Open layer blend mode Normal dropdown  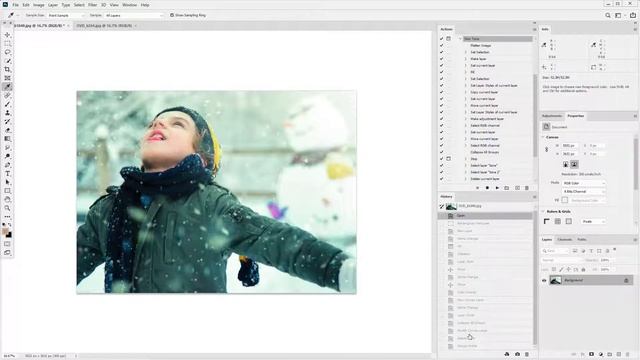pyautogui.click(x=562, y=260)
